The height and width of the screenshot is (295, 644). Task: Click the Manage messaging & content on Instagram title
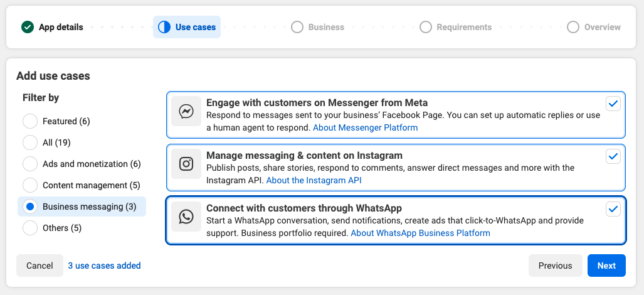pyautogui.click(x=304, y=155)
